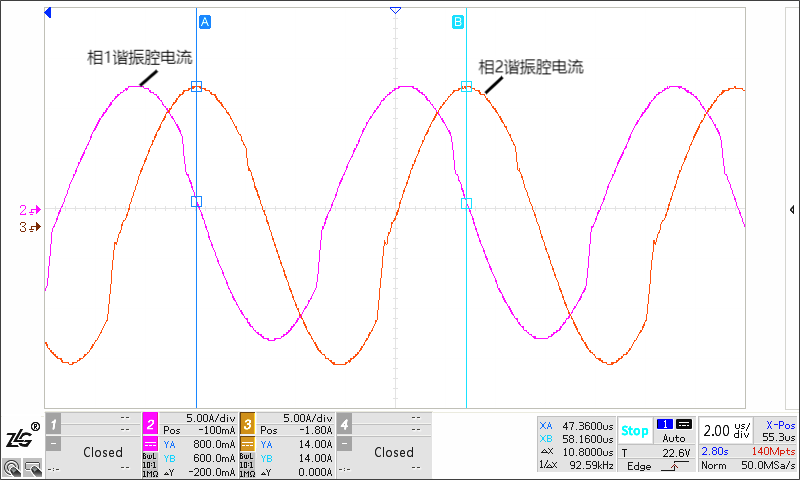
Task: Click channel 1 Closed status
Action: (103, 452)
